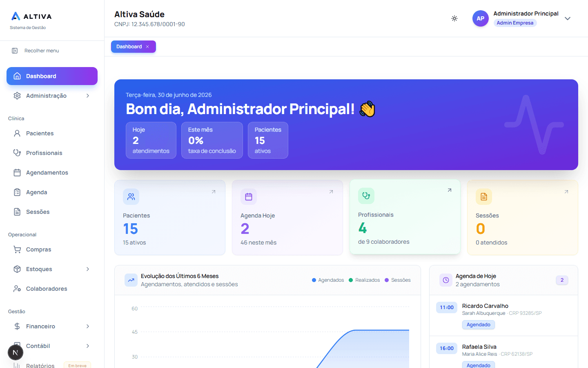
Task: Click the Pacientes person icon in sidebar
Action: coord(17,133)
